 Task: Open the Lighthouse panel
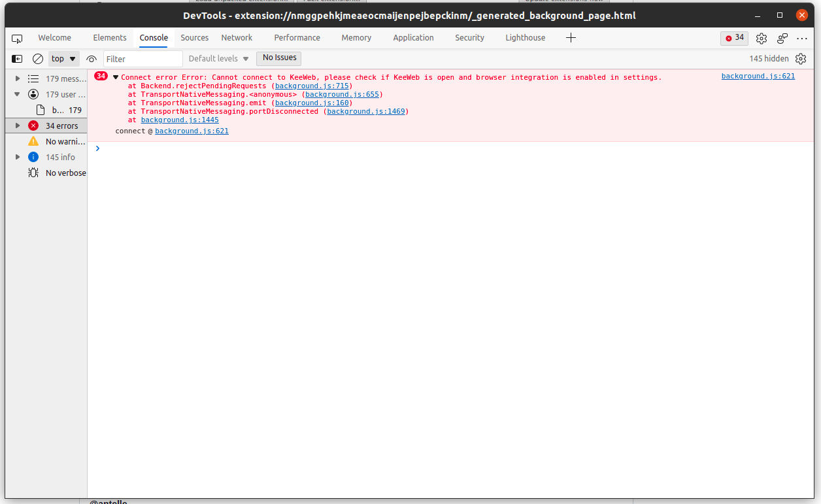[525, 38]
